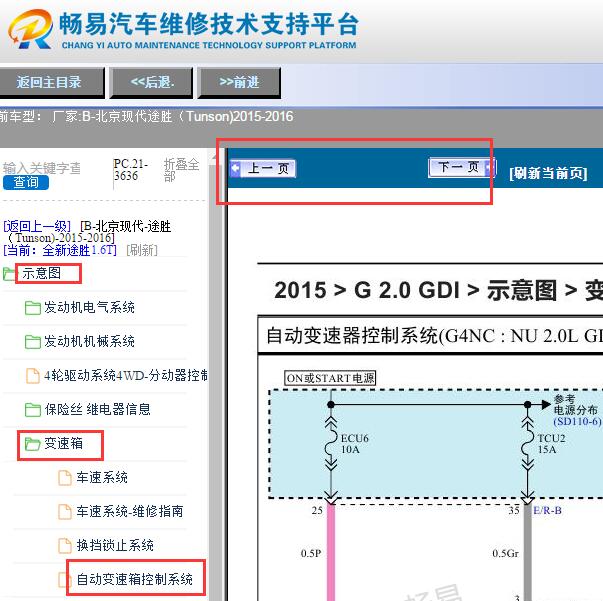This screenshot has width=603, height=601.
Task: Click 返回主目录 button
Action: pyautogui.click(x=51, y=82)
